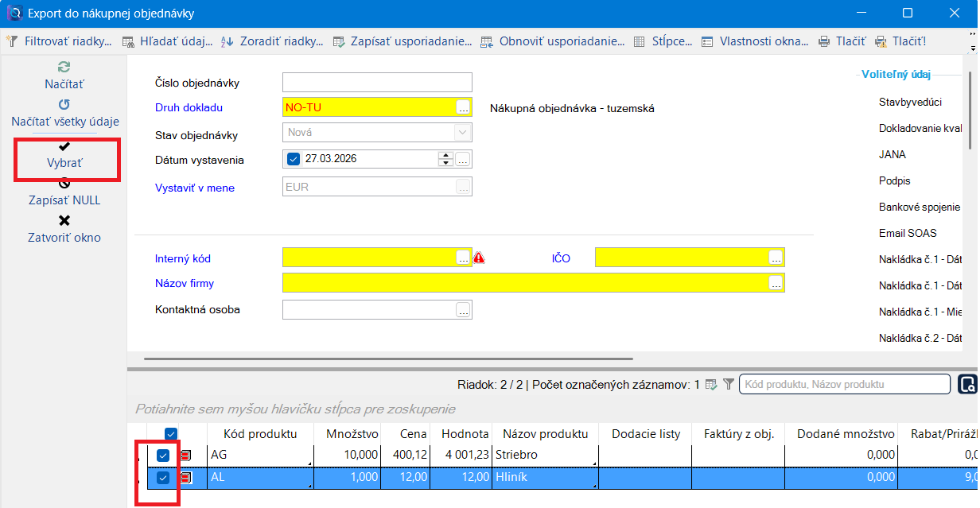This screenshot has height=508, width=980.
Task: Open the Stĺpce toolbar item
Action: point(663,41)
